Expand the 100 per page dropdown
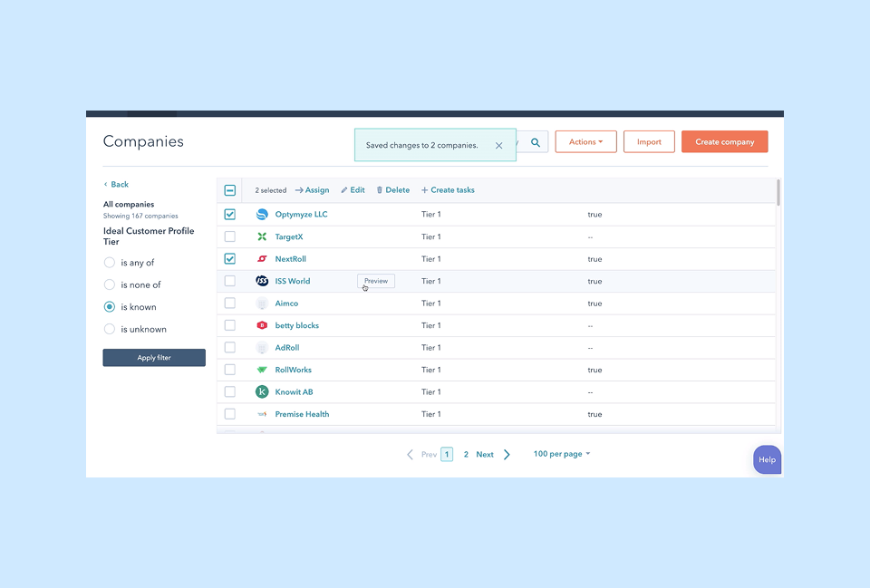Image resolution: width=870 pixels, height=588 pixels. tap(561, 454)
